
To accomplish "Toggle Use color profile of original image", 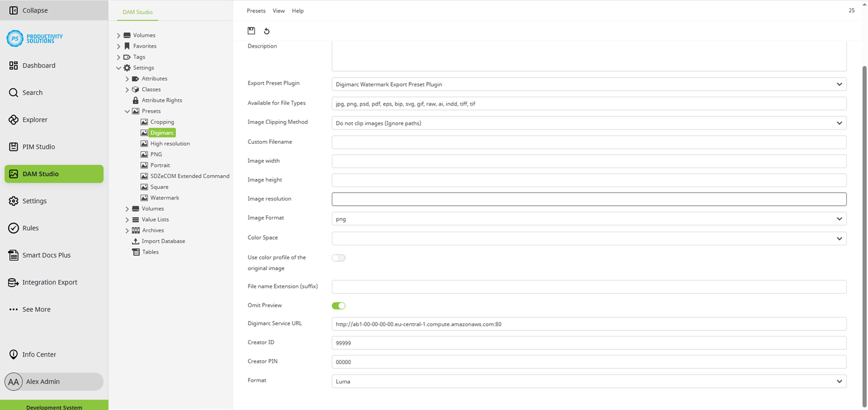I will [x=339, y=258].
